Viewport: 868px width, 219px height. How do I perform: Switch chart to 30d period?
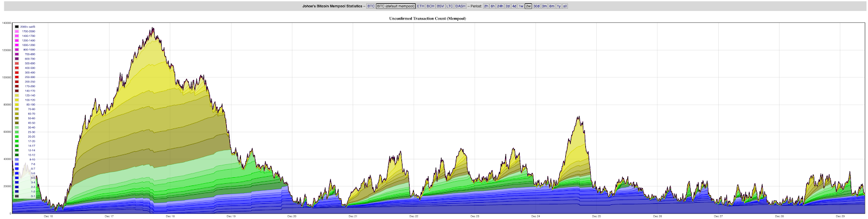(x=536, y=6)
